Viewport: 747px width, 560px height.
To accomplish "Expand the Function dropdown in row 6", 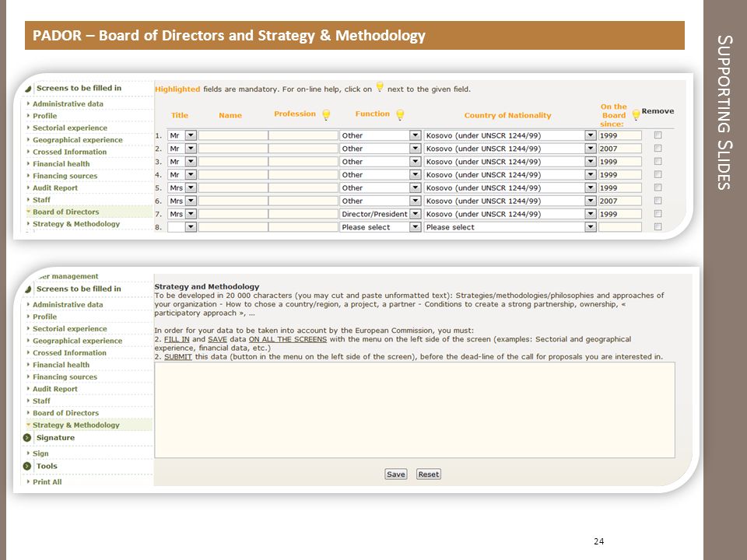I will [x=415, y=201].
